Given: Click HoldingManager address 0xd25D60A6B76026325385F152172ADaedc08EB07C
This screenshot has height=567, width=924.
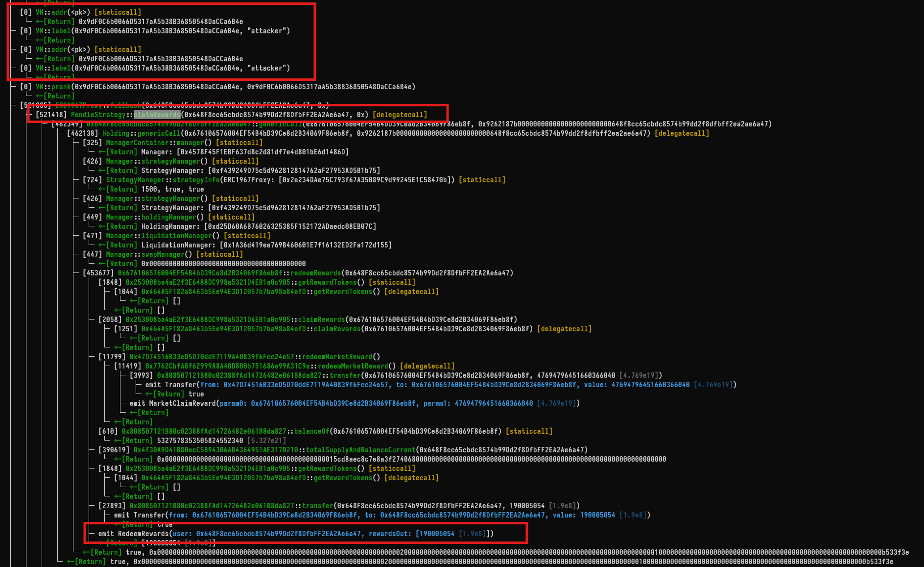Looking at the screenshot, I should [290, 226].
